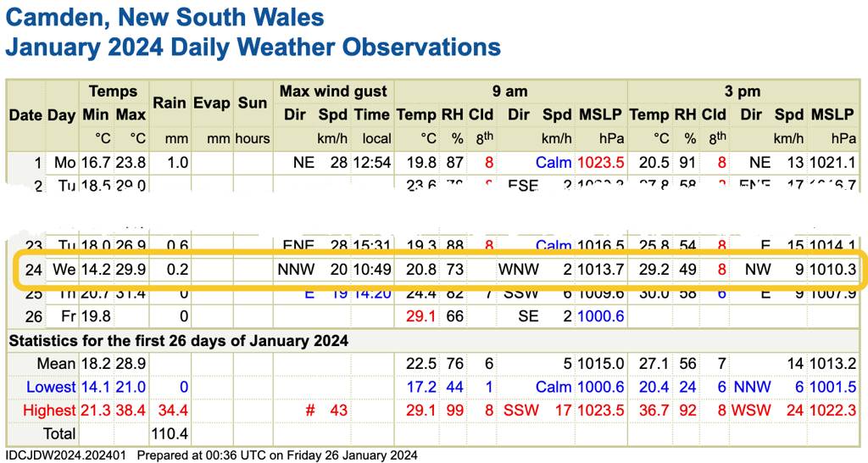Select 3 pm pressure 1010.3 on the 24th

[x=832, y=270]
